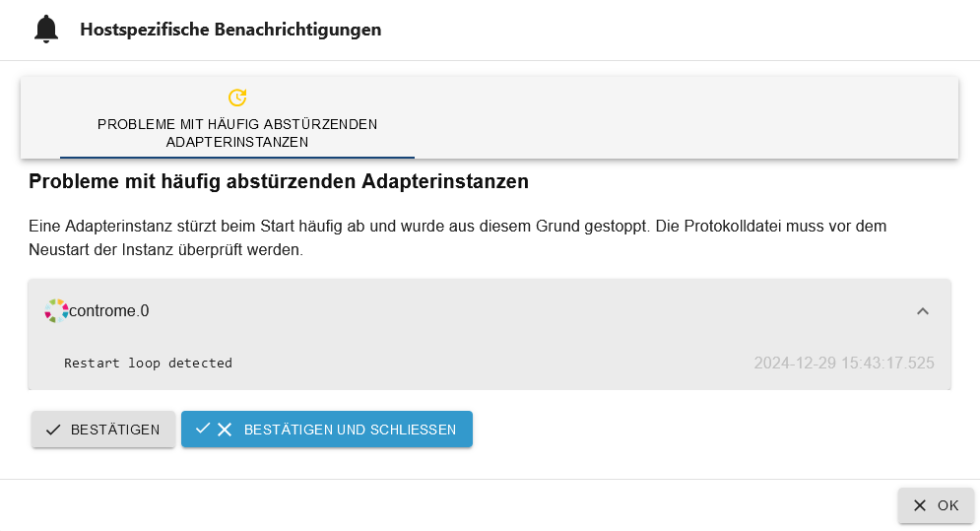Click the yellow restart clock icon

(x=237, y=98)
